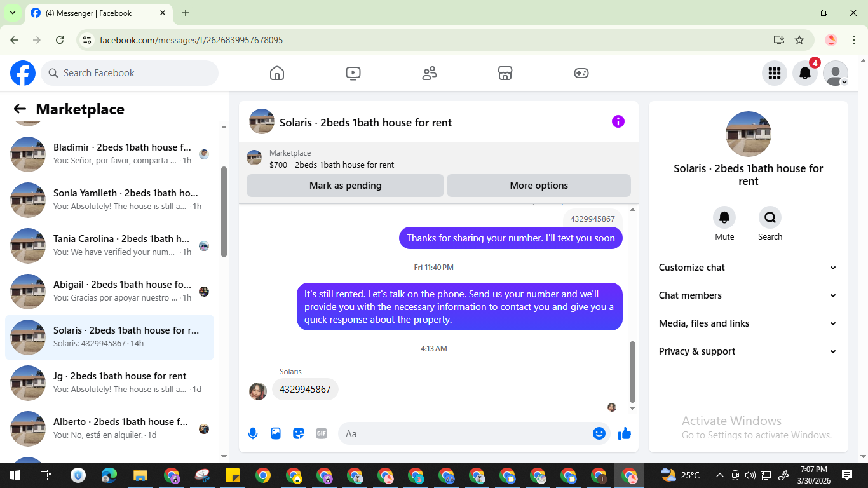This screenshot has height=488, width=868.
Task: Send a thumbs up like
Action: [x=625, y=433]
